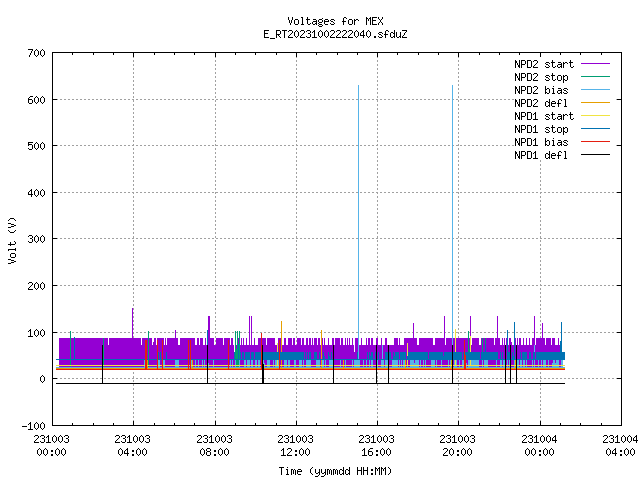Click the 'NPD2 bias' legend label

click(541, 90)
